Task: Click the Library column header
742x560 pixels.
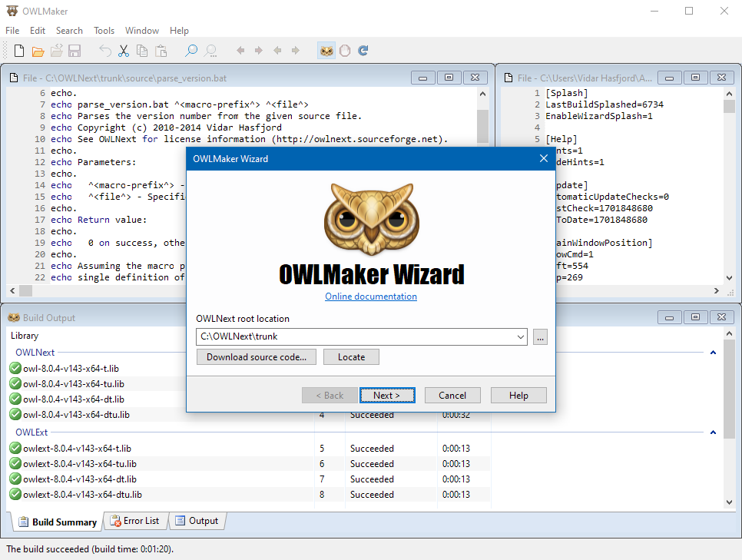Action: click(25, 336)
